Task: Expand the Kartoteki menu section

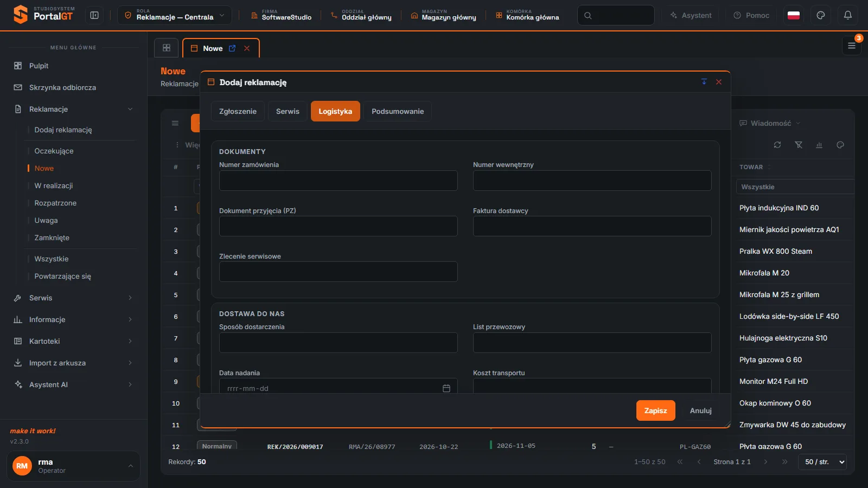Action: (73, 341)
